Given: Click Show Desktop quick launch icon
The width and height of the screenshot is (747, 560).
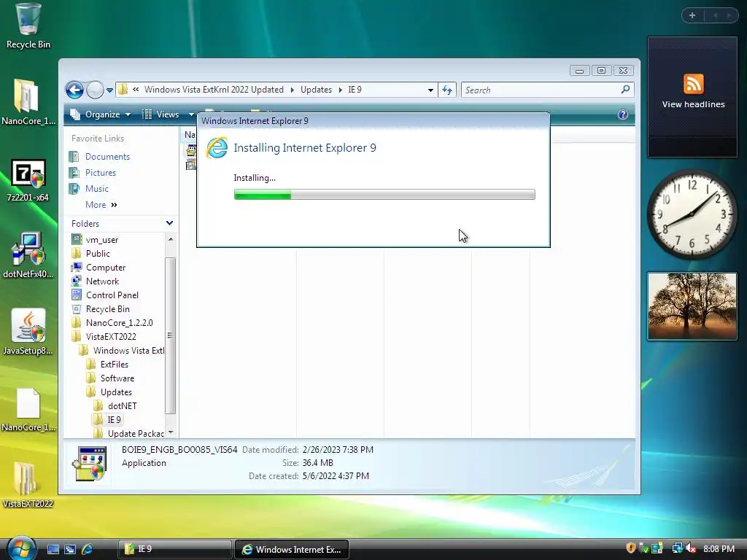Looking at the screenshot, I should (53, 549).
